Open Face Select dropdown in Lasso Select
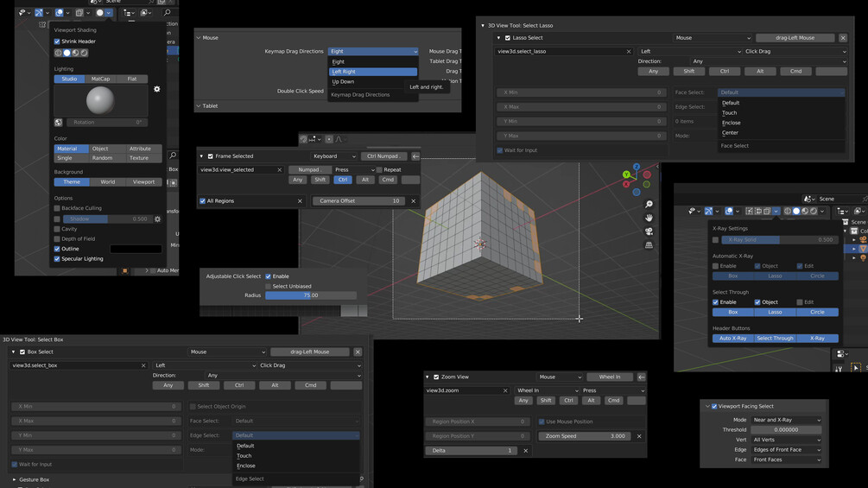The width and height of the screenshot is (868, 488). point(781,92)
